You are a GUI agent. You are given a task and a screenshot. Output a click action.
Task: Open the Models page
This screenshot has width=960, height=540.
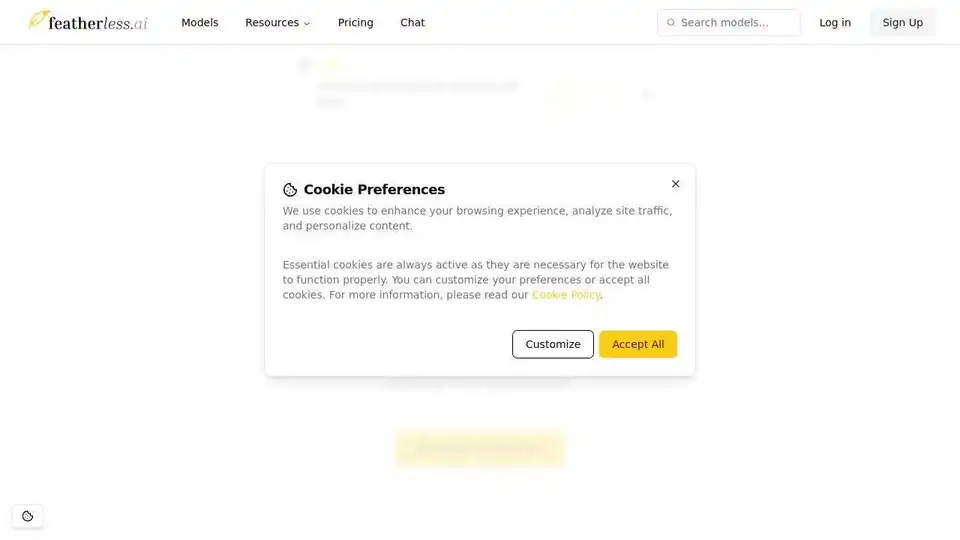point(200,23)
